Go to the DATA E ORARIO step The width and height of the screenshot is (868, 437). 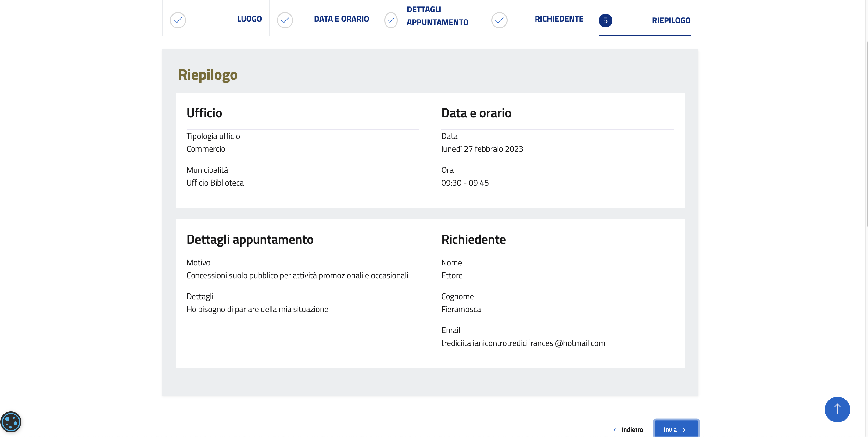(341, 19)
